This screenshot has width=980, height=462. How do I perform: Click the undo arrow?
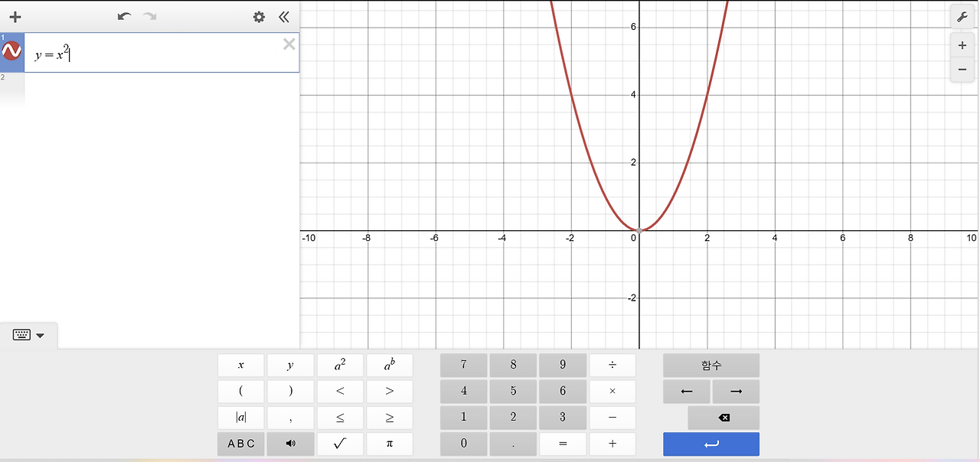click(x=124, y=16)
